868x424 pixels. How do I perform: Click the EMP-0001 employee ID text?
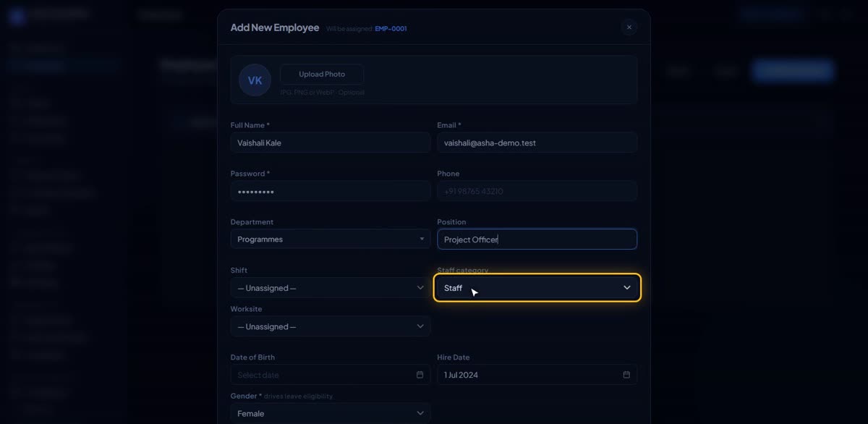(391, 29)
